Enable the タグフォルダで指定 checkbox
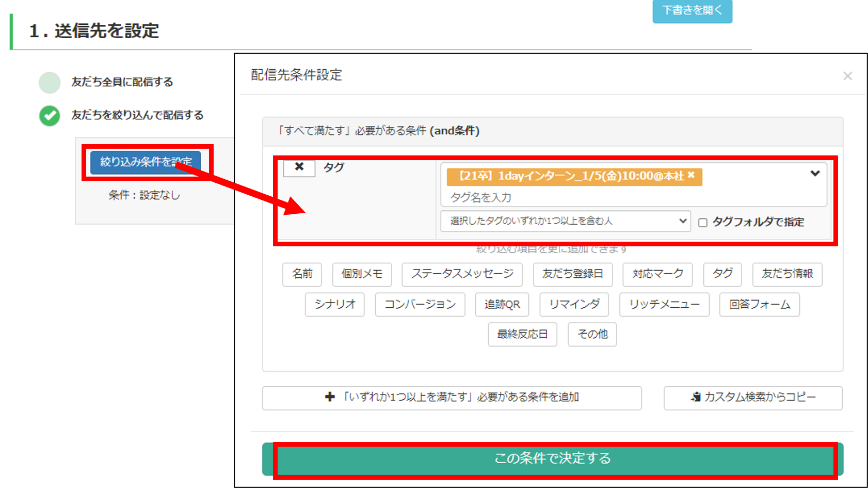This screenshot has width=868, height=488. 703,223
